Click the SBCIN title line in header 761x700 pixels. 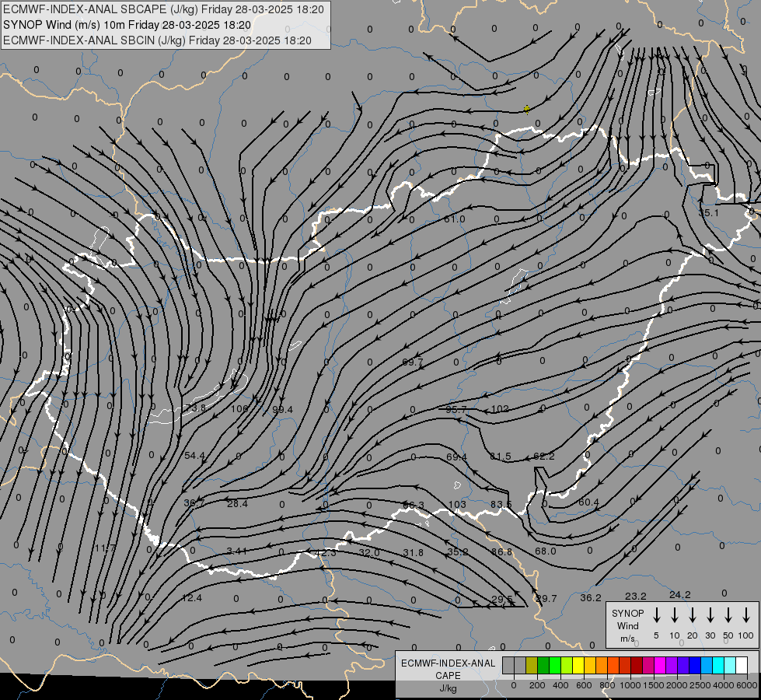[157, 40]
